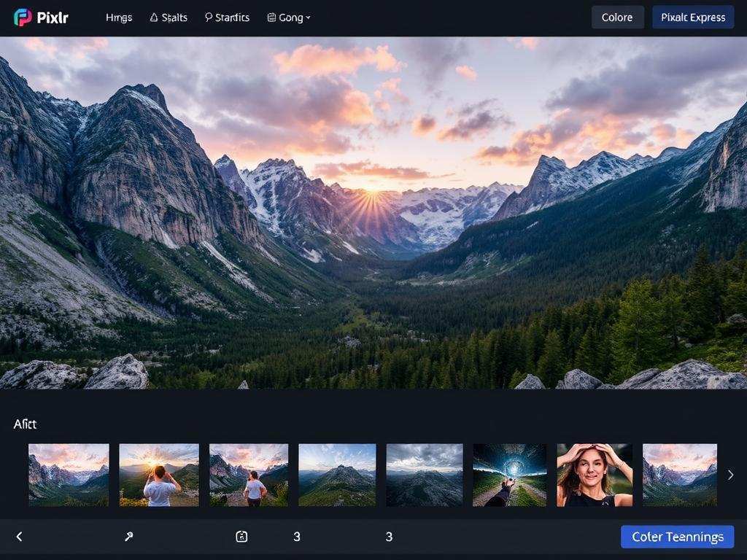Select the glowing tunnel hand thumbnail
Screen dimensions: 747x560
509,475
